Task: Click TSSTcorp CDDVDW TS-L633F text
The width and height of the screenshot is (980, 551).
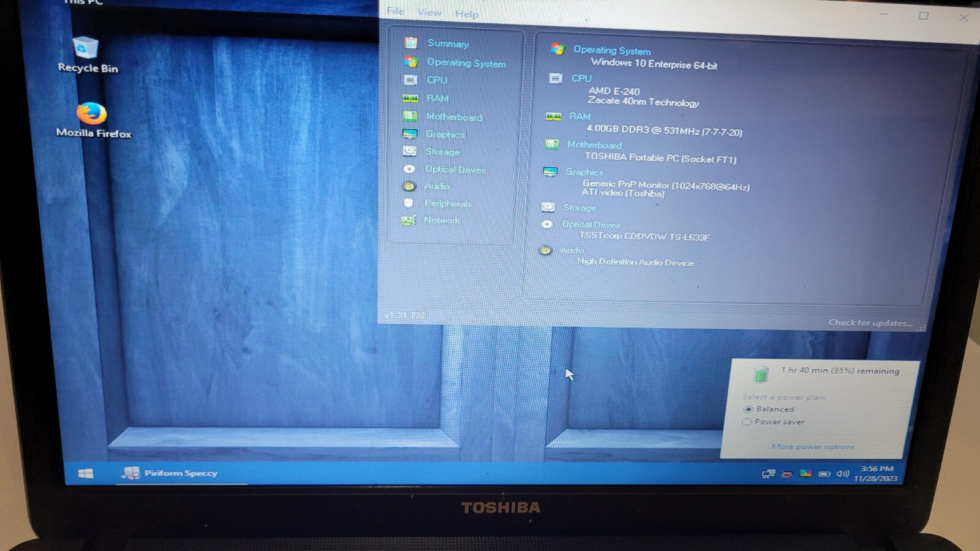Action: click(644, 236)
